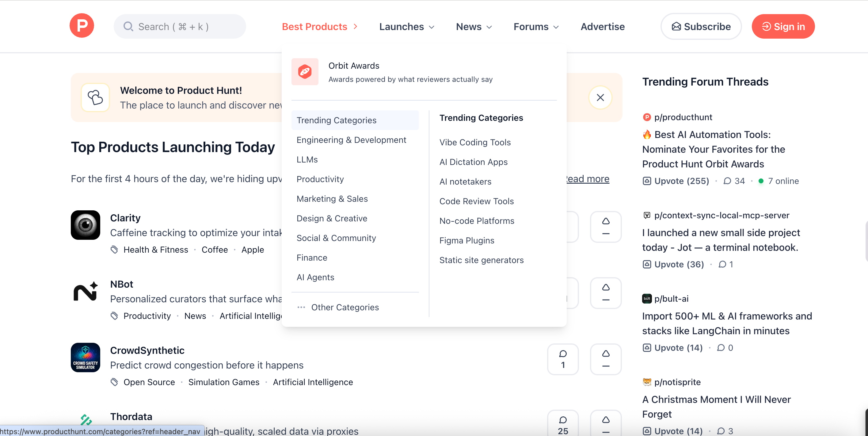Expand the Launches dropdown
The image size is (868, 436).
[x=407, y=27]
